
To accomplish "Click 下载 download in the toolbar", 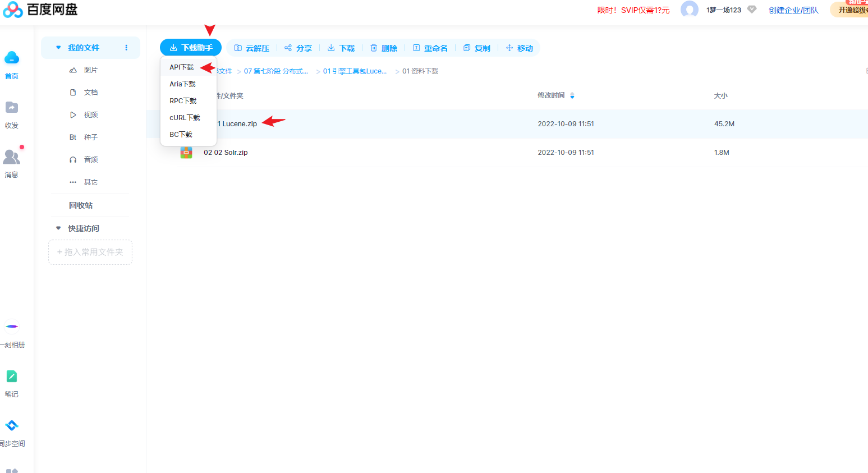I will pyautogui.click(x=341, y=48).
